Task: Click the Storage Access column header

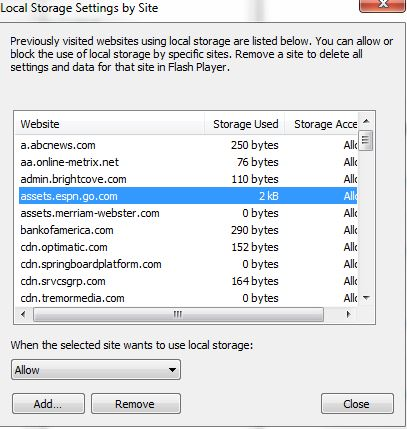Action: point(321,124)
